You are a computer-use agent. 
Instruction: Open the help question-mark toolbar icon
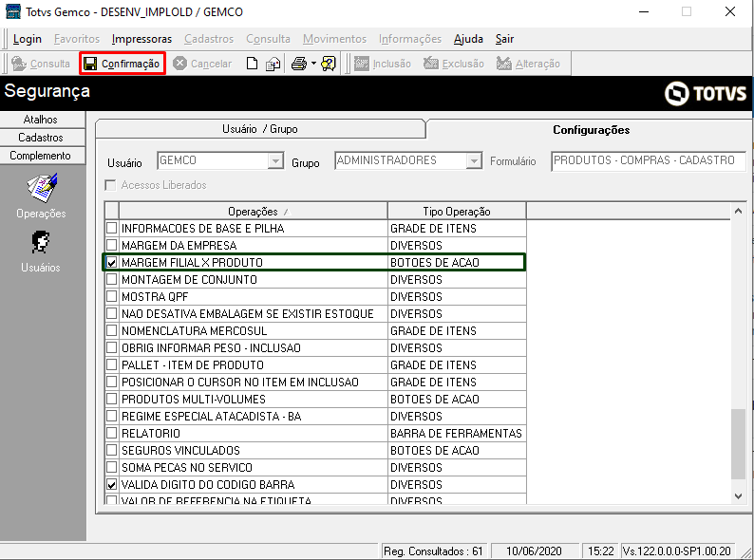point(329,64)
